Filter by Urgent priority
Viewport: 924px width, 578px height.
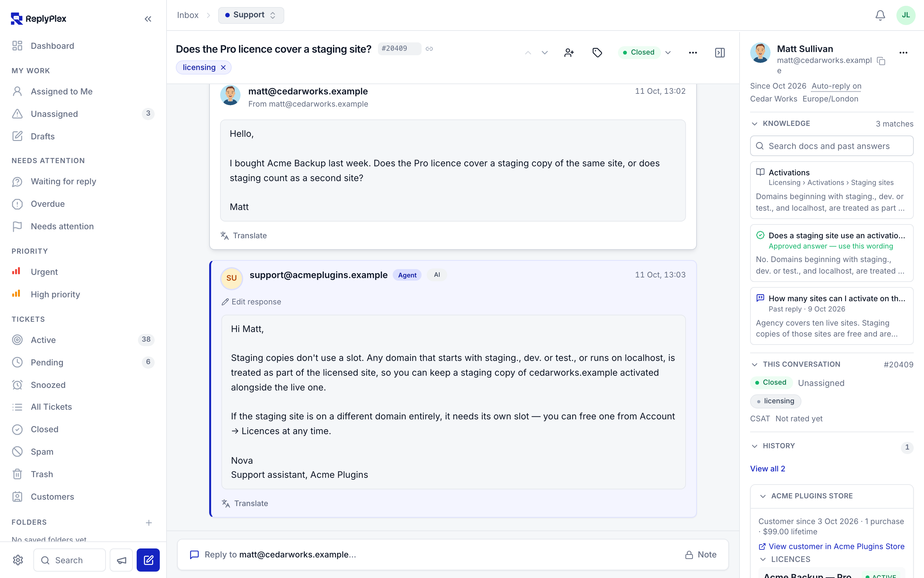pyautogui.click(x=83, y=272)
